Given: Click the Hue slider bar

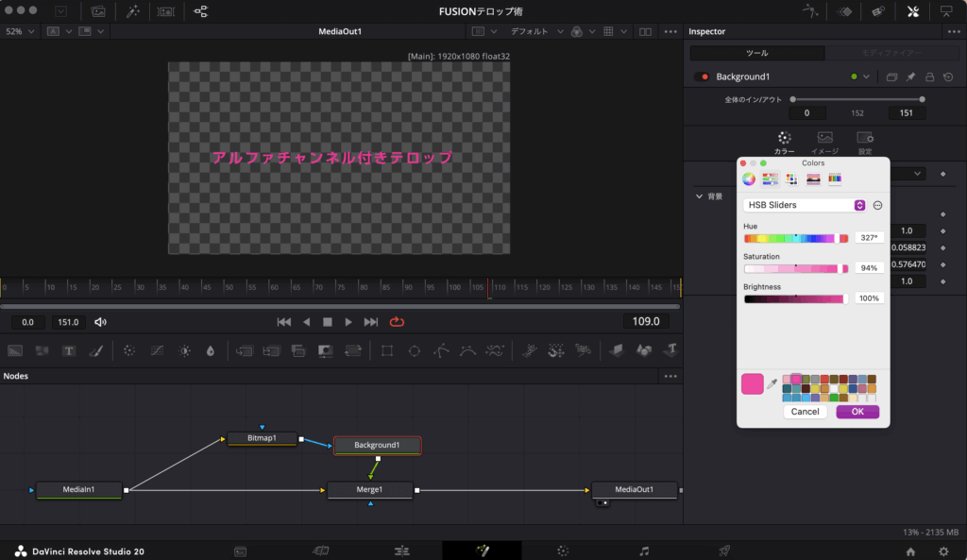Looking at the screenshot, I should 795,238.
